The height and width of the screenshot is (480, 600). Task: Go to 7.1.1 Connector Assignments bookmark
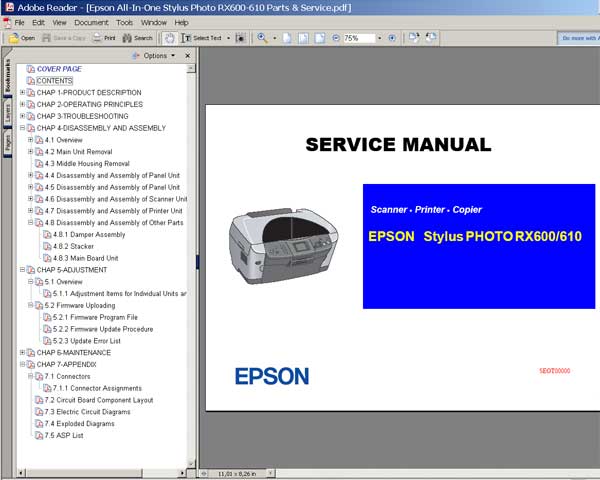tap(97, 388)
